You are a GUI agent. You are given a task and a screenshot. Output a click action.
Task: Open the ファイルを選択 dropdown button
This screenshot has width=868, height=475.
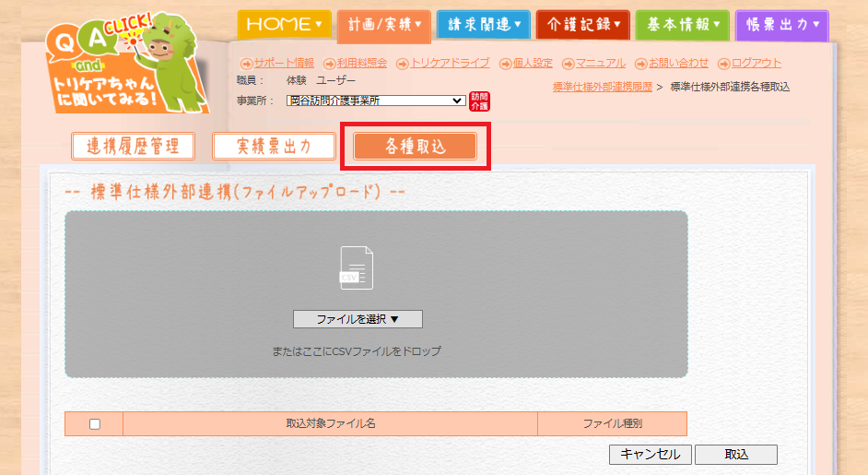pos(358,319)
